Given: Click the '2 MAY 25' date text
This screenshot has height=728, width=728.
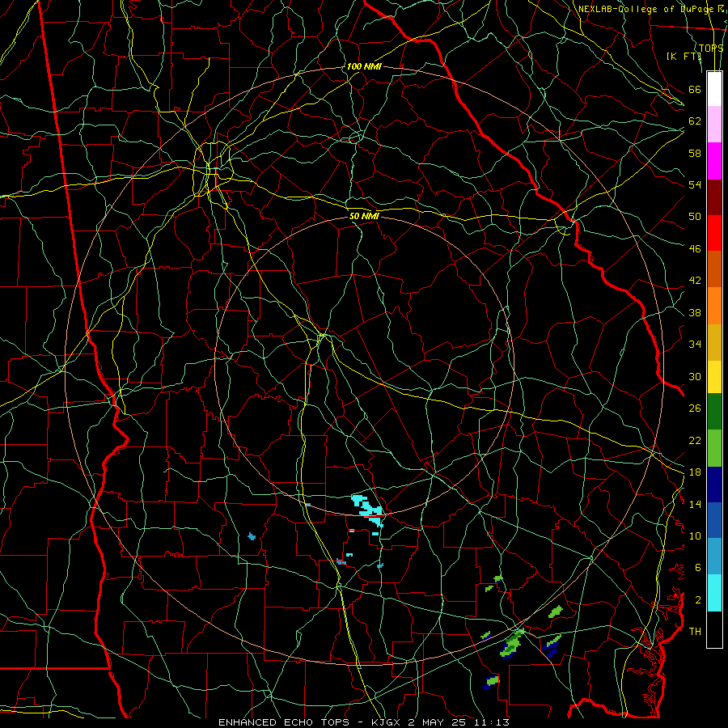Looking at the screenshot, I should click(438, 722).
